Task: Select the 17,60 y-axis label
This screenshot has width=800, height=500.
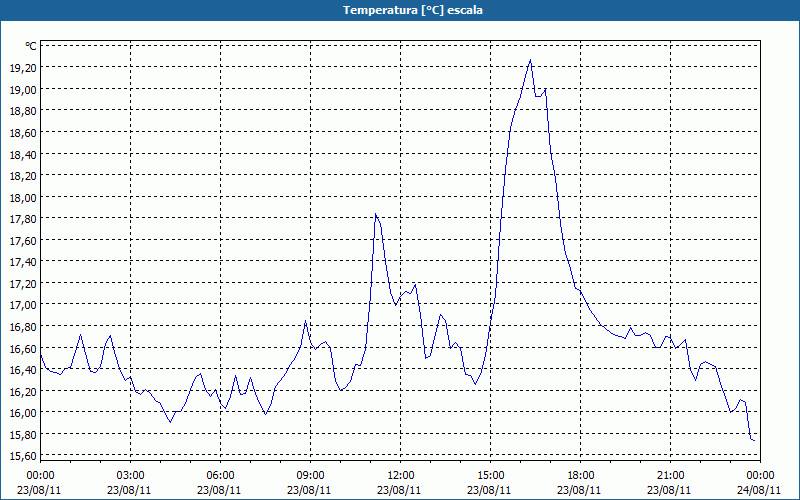Action: [x=23, y=240]
